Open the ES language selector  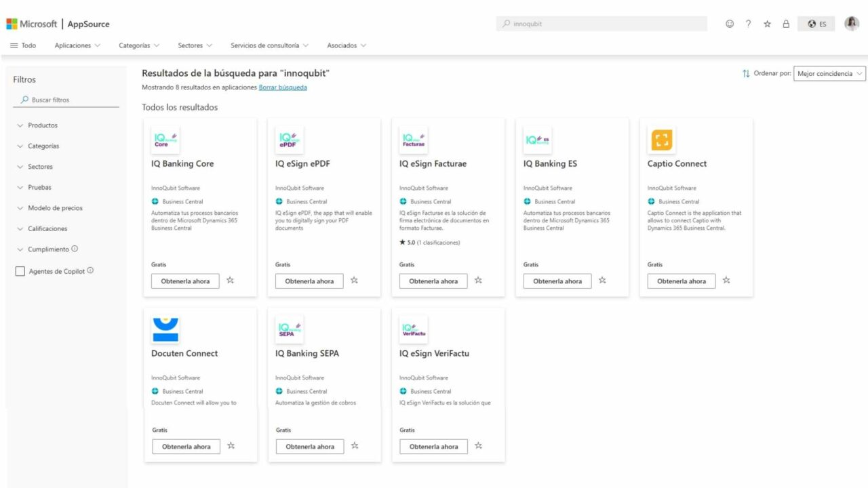[816, 24]
